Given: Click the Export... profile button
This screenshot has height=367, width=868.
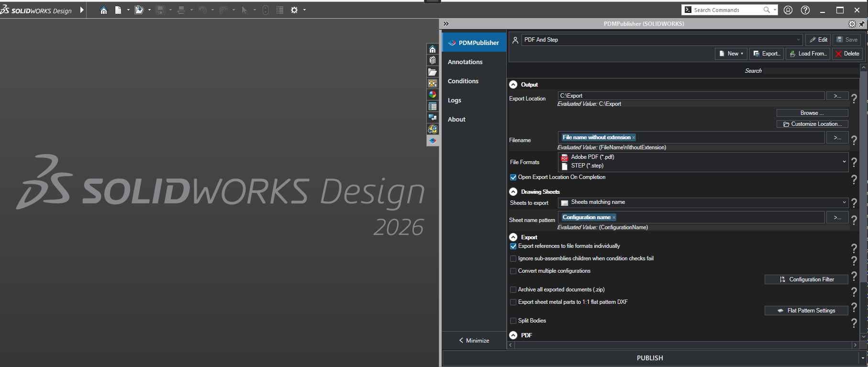Looking at the screenshot, I should 766,54.
